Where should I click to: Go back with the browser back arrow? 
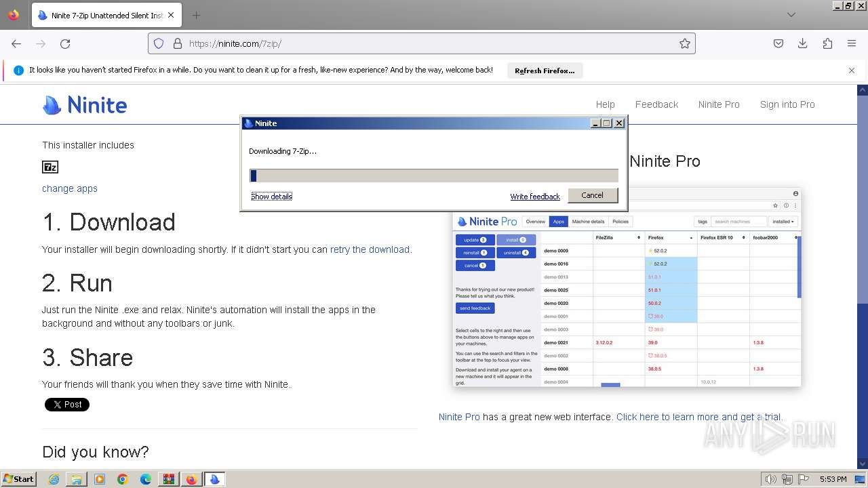point(16,43)
